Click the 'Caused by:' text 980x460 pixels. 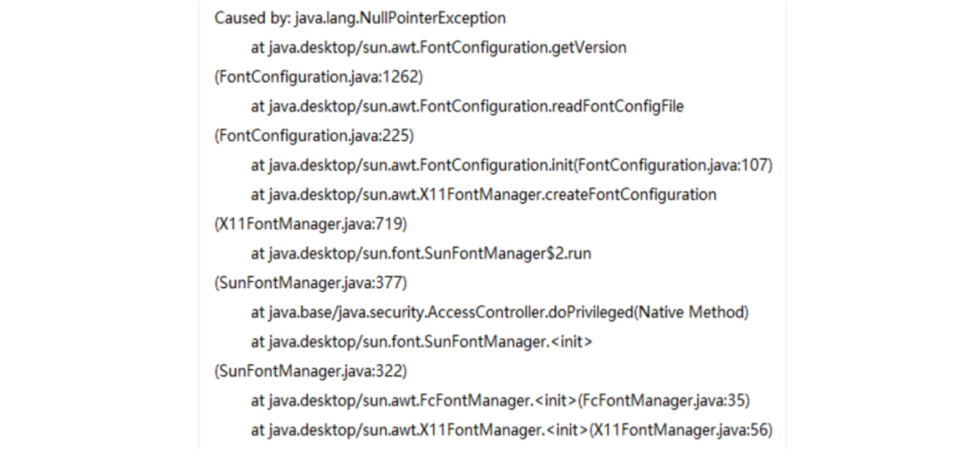(x=252, y=18)
